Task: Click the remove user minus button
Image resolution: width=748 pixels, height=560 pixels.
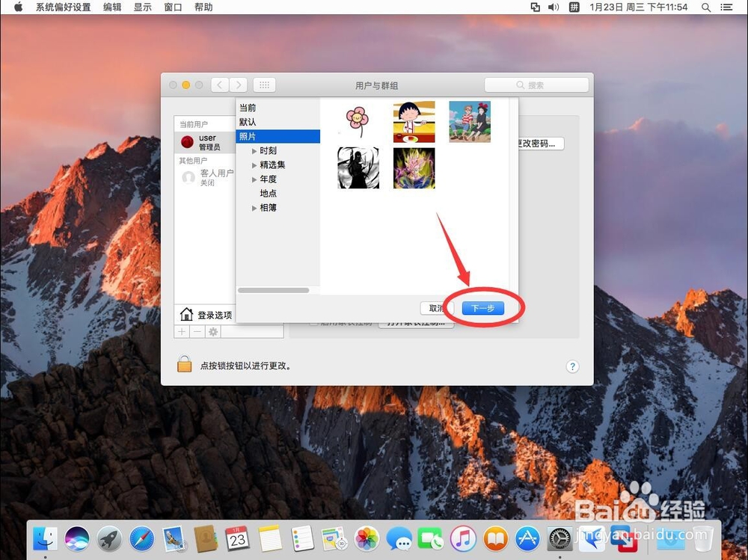Action: pos(197,331)
